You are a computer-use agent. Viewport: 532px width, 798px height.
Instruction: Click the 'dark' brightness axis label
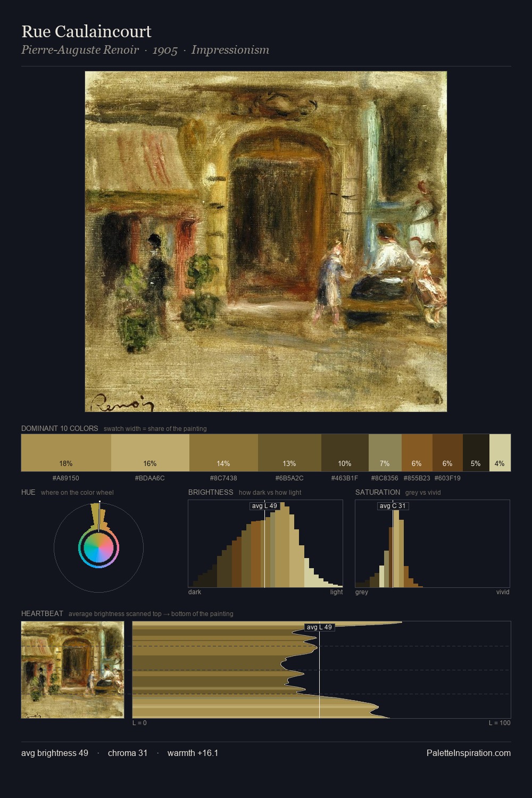click(195, 592)
